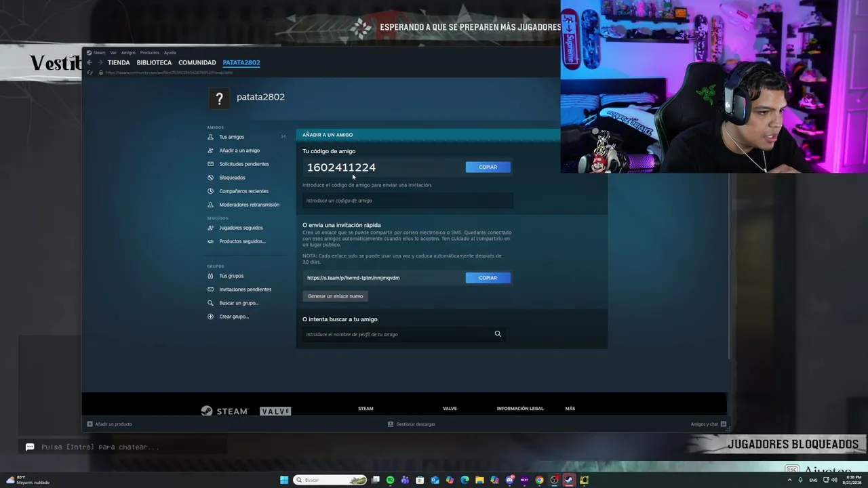The width and height of the screenshot is (868, 488).
Task: Click the ENG language indicator
Action: point(813,480)
